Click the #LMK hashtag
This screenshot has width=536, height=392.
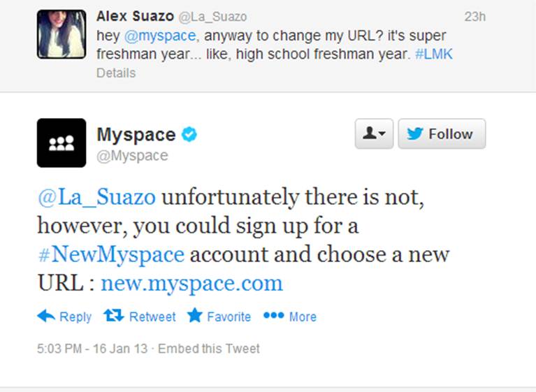pyautogui.click(x=433, y=54)
